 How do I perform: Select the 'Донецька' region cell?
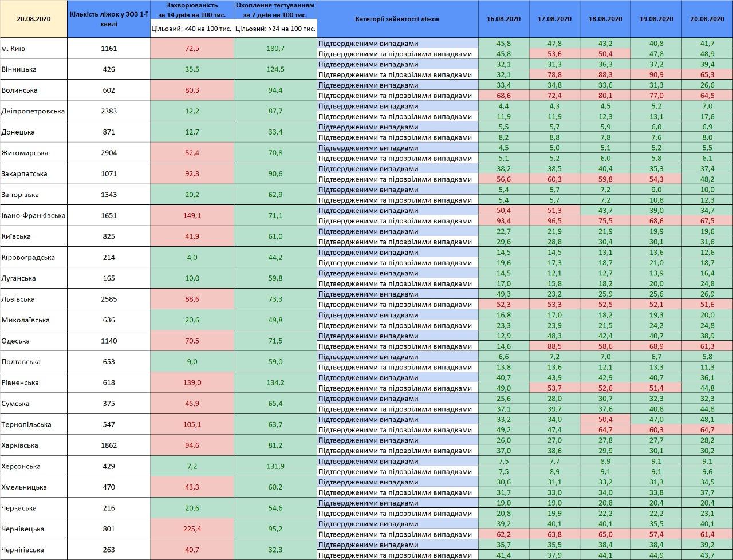click(x=33, y=132)
